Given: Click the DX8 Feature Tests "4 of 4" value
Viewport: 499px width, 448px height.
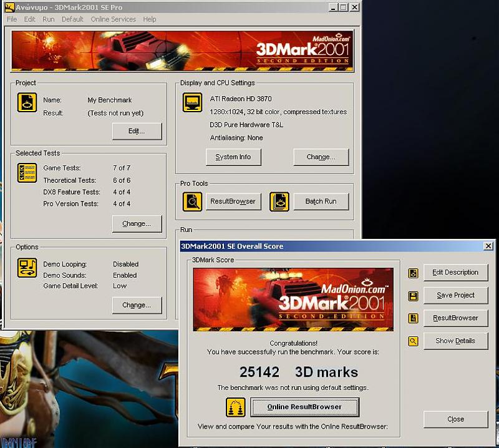Looking at the screenshot, I should tap(122, 192).
